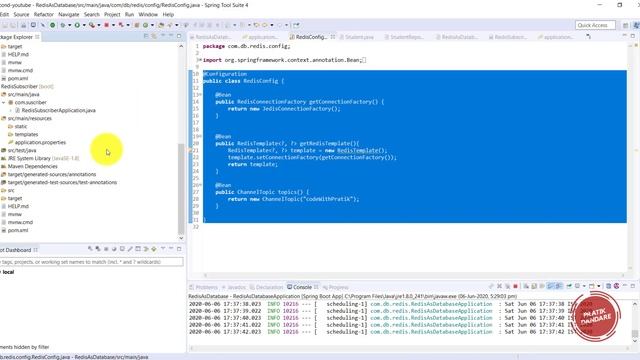Open the Source menu

tap(21, 14)
